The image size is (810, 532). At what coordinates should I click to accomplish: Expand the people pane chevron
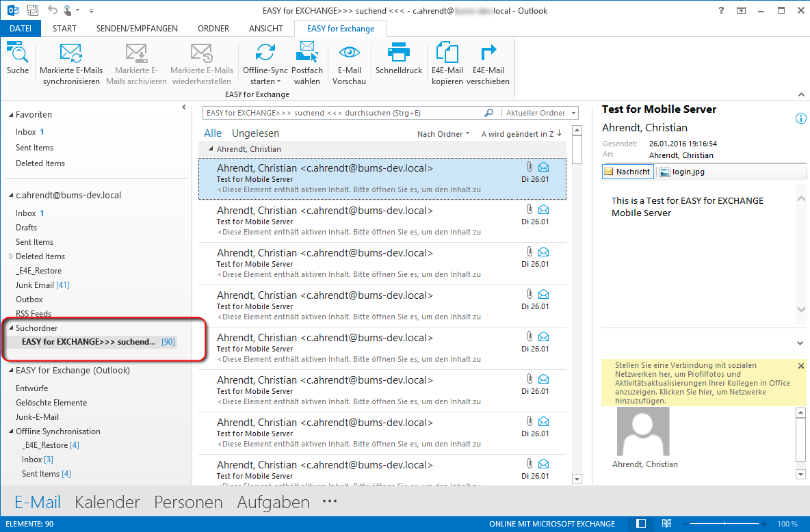click(x=800, y=343)
